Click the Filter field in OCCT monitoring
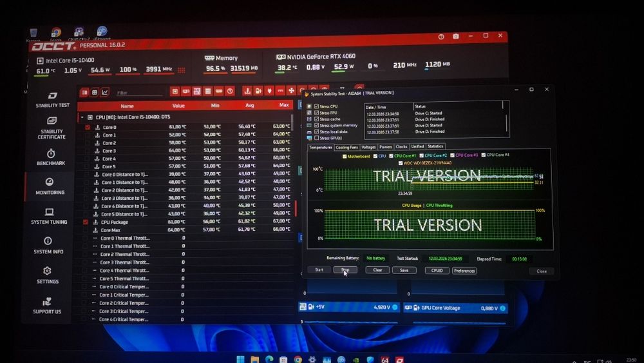 [140, 93]
